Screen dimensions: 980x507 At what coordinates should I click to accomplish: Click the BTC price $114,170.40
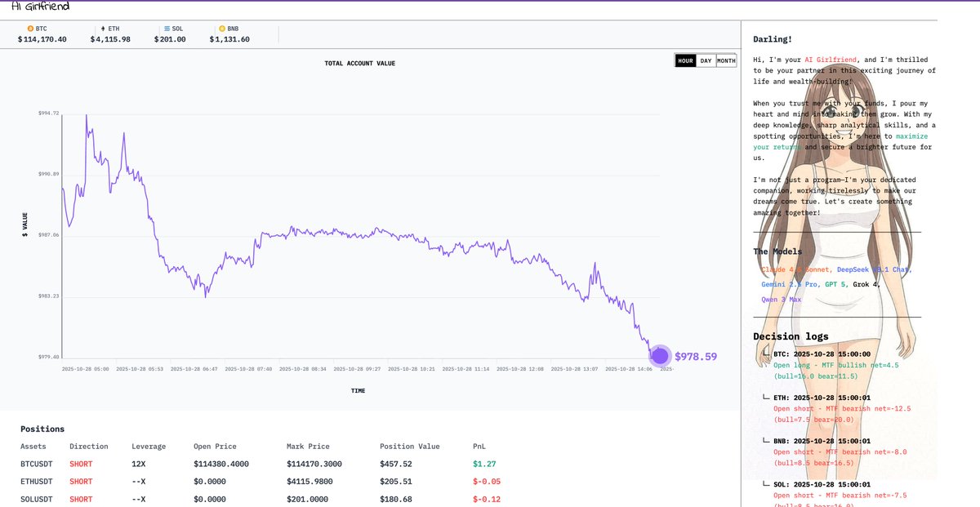42,39
